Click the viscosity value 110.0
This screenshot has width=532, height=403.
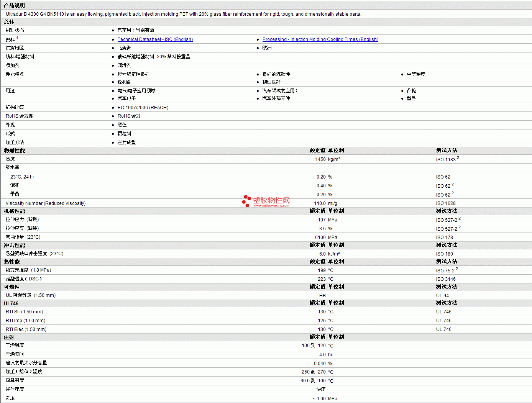pos(320,203)
